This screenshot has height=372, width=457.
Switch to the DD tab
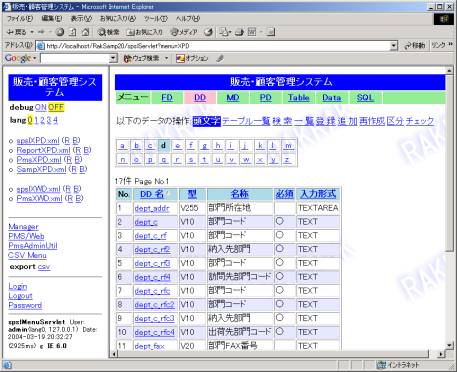pos(200,98)
